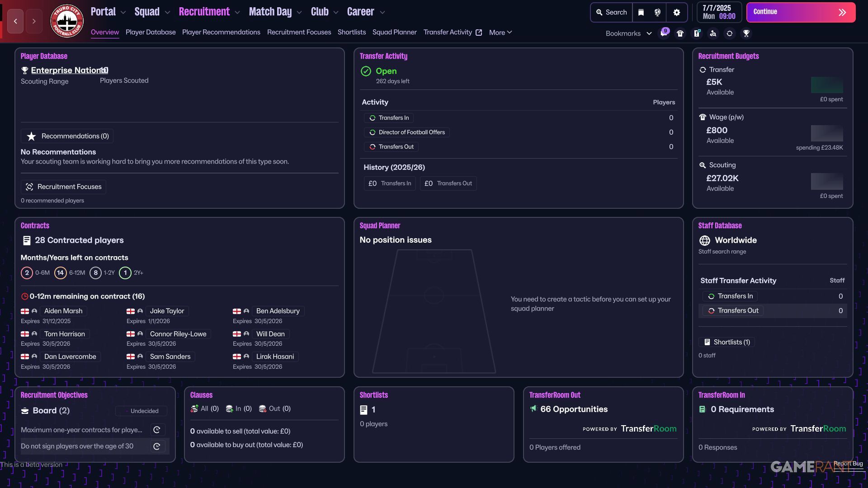This screenshot has height=488, width=868.
Task: Click the shirt squad bookmark icon
Action: pyautogui.click(x=680, y=33)
